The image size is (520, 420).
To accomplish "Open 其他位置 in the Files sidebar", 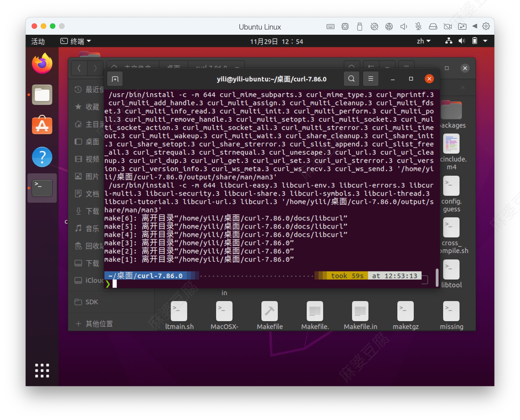I will pos(111,323).
